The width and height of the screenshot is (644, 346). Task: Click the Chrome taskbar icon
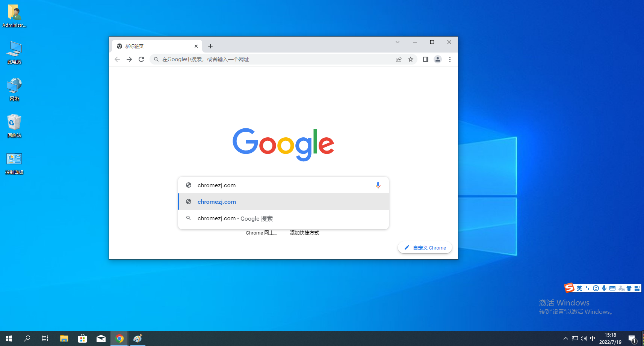click(119, 338)
